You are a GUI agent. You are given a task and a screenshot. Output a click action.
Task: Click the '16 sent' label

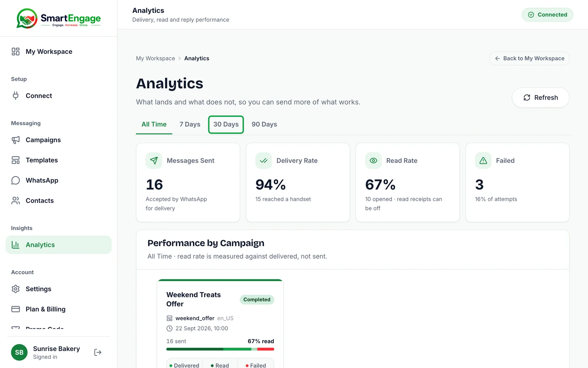coord(176,341)
